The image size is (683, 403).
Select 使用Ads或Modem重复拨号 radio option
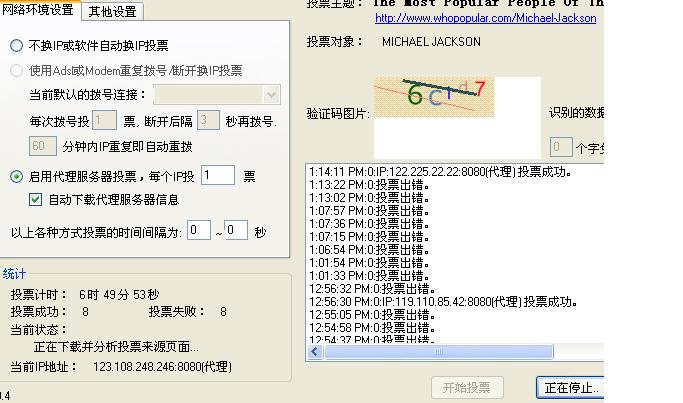tap(16, 71)
